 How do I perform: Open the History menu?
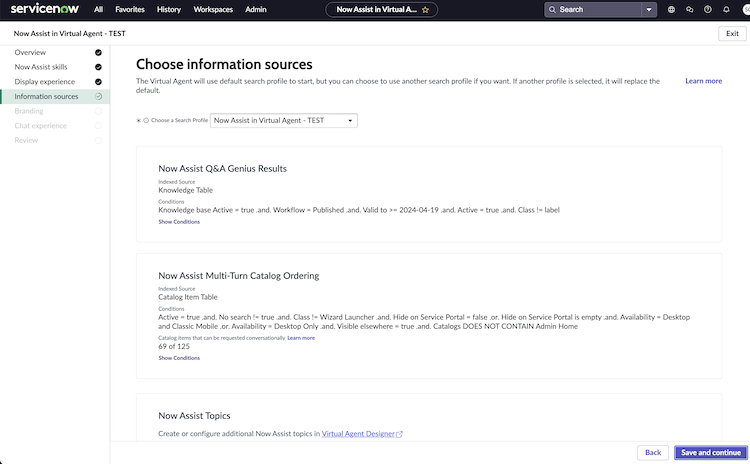169,9
